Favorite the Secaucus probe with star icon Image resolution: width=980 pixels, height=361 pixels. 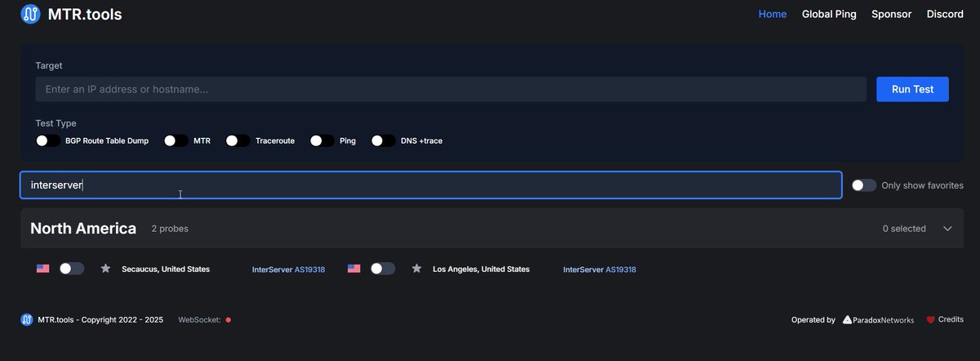105,269
